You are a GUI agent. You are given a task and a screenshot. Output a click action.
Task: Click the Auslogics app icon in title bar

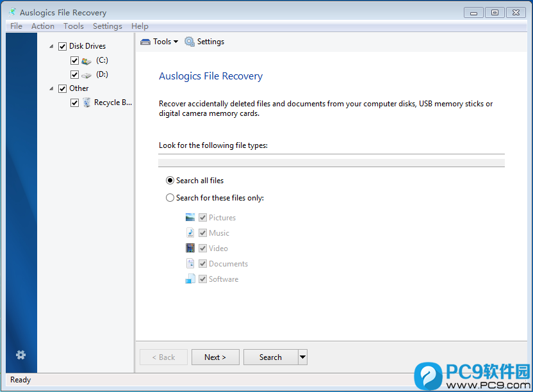click(x=12, y=12)
